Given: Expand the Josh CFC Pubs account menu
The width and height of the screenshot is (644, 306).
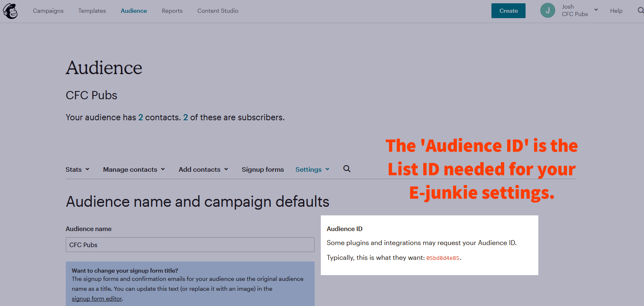Looking at the screenshot, I should click(x=580, y=10).
